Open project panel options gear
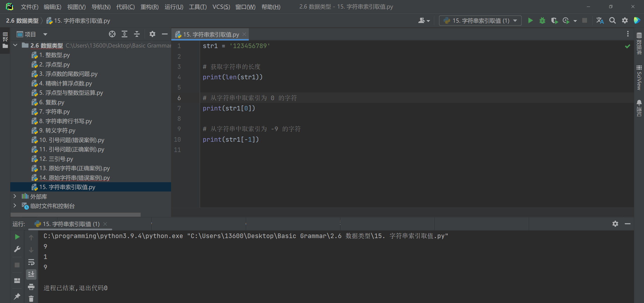This screenshot has width=644, height=303. pos(152,34)
